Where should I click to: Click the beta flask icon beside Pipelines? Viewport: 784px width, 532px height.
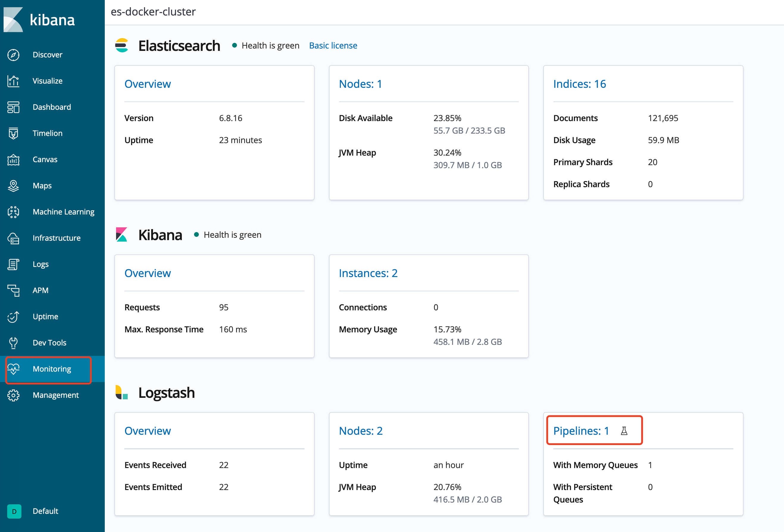pyautogui.click(x=624, y=431)
